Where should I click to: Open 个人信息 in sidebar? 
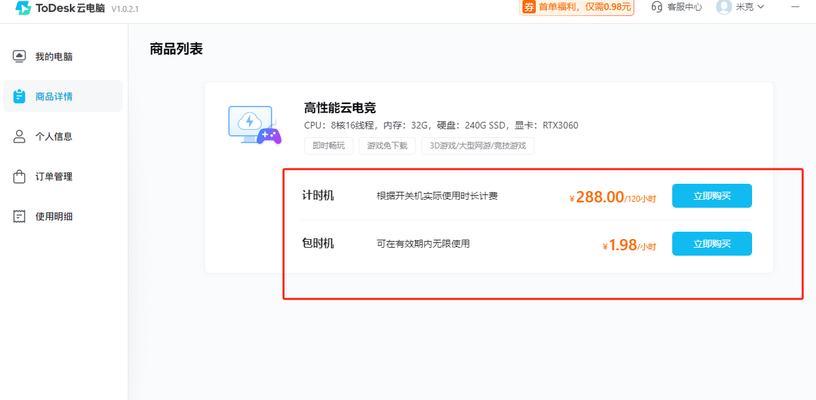(x=63, y=137)
